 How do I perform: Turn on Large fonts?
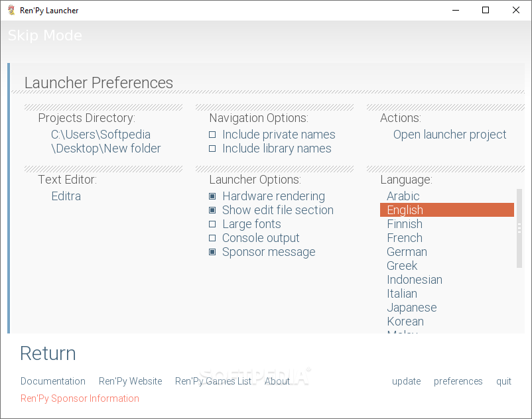pos(212,224)
